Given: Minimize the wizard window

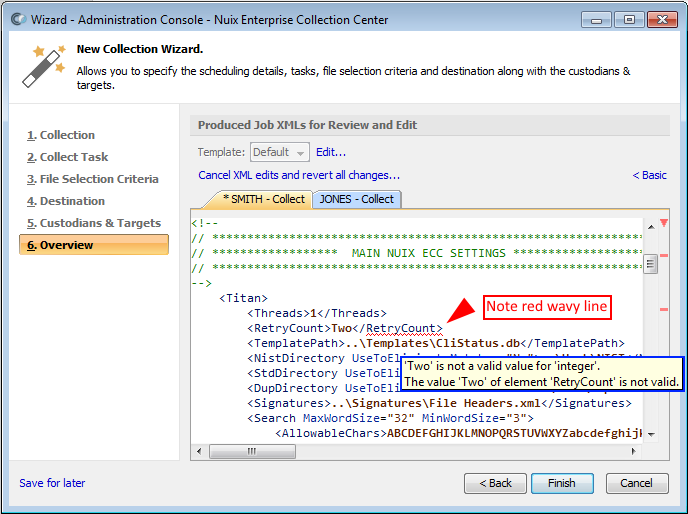Looking at the screenshot, I should (596, 20).
